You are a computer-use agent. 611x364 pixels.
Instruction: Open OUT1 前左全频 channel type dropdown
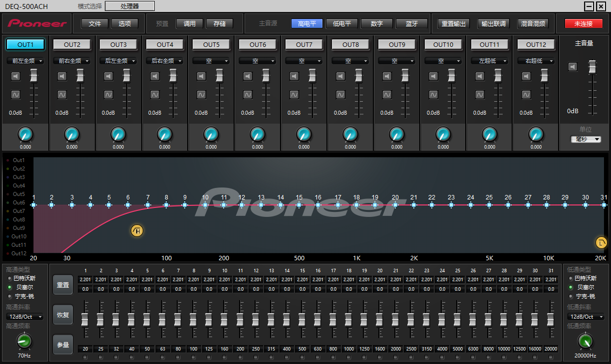click(x=25, y=61)
